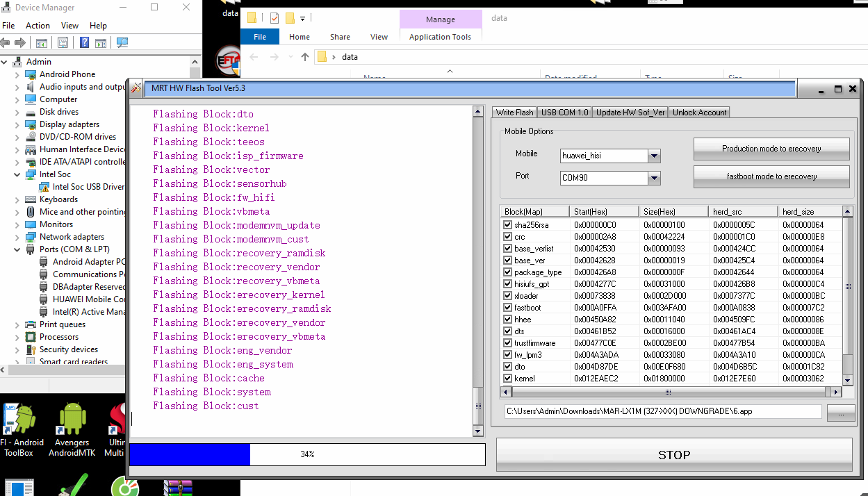Select the Processors category icon

[31, 337]
